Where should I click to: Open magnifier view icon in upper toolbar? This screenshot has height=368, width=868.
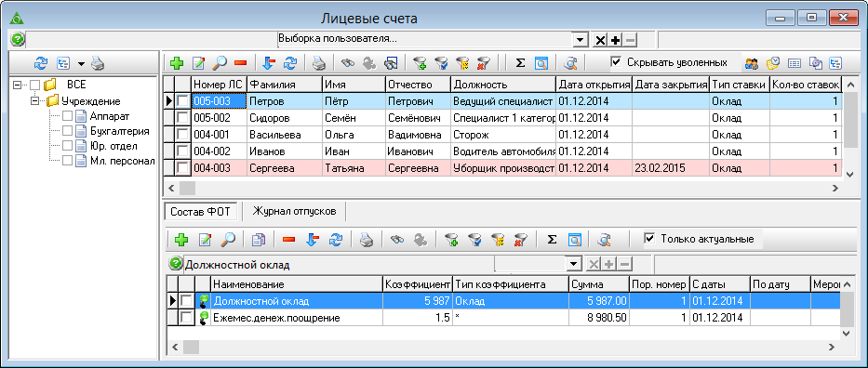pos(220,63)
